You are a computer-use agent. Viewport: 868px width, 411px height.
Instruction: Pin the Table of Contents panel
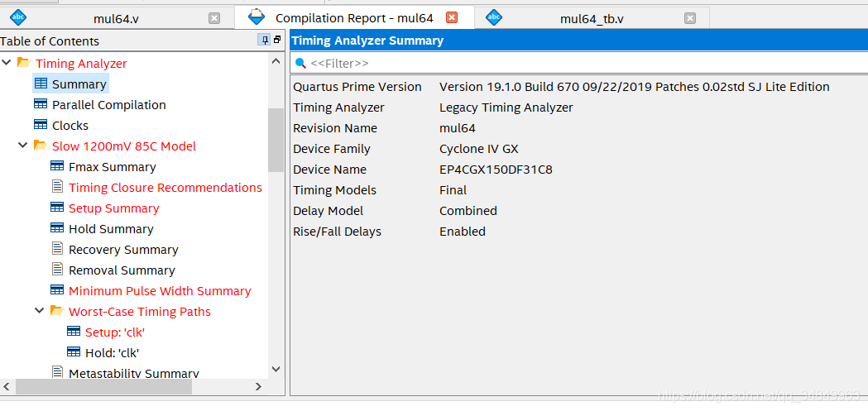[264, 40]
